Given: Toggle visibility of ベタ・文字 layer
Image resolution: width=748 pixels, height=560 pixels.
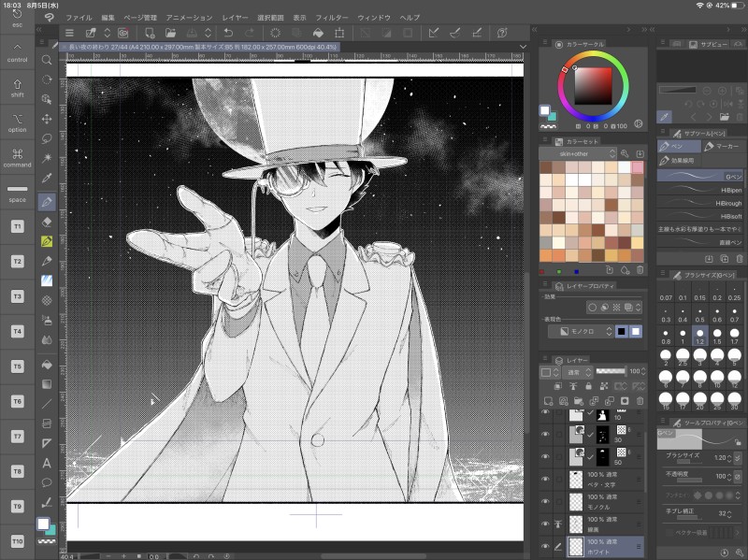Looking at the screenshot, I should pos(545,479).
